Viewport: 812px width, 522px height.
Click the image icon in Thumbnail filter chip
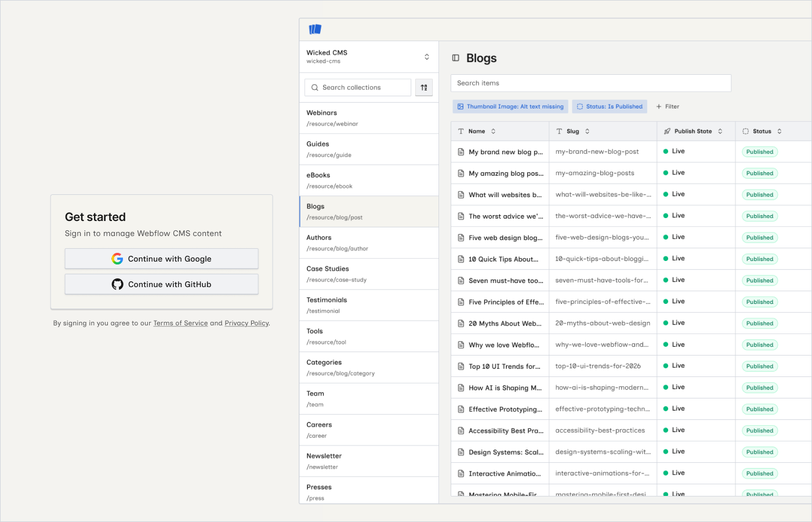point(461,107)
